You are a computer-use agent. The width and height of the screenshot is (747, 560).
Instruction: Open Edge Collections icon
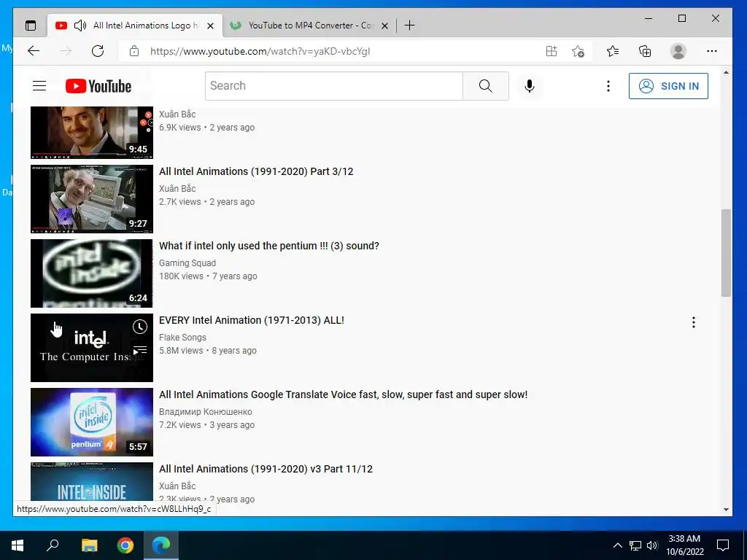645,51
